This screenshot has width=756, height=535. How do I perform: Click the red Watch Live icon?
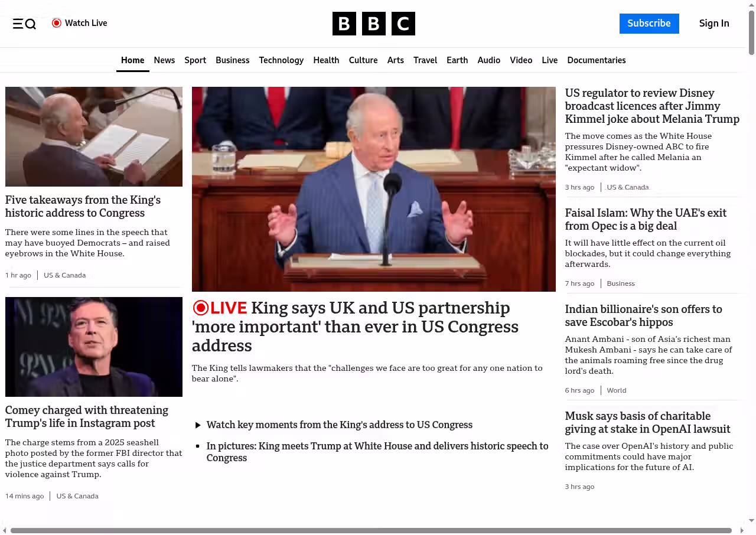[x=57, y=23]
